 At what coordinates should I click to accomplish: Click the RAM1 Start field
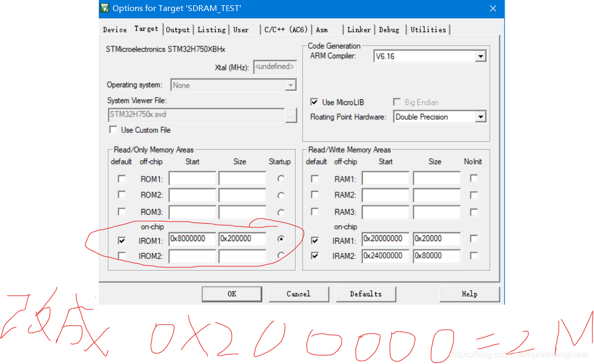(386, 179)
